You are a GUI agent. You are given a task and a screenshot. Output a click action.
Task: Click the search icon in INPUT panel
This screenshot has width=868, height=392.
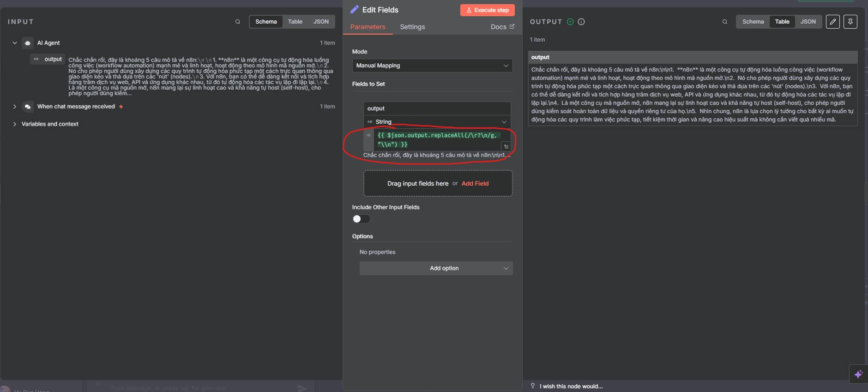[x=238, y=22]
